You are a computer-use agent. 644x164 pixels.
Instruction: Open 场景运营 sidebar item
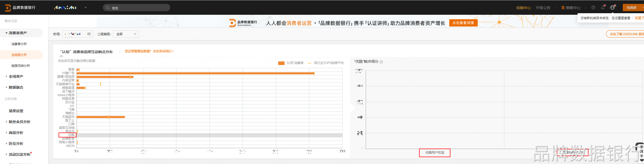coord(16,111)
